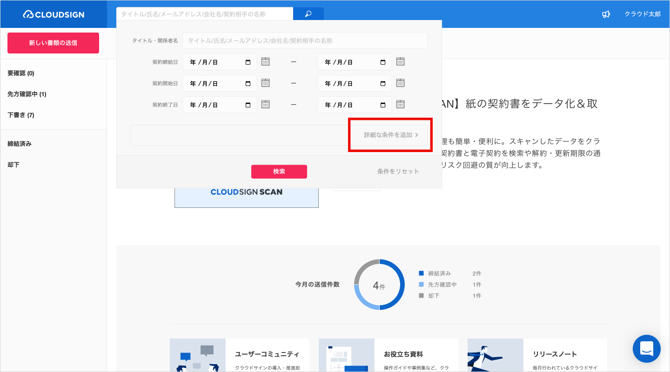Viewport: 670px width, 372px height.
Task: Click built-in date picker in 契約開始日 start field
Action: [x=248, y=84]
